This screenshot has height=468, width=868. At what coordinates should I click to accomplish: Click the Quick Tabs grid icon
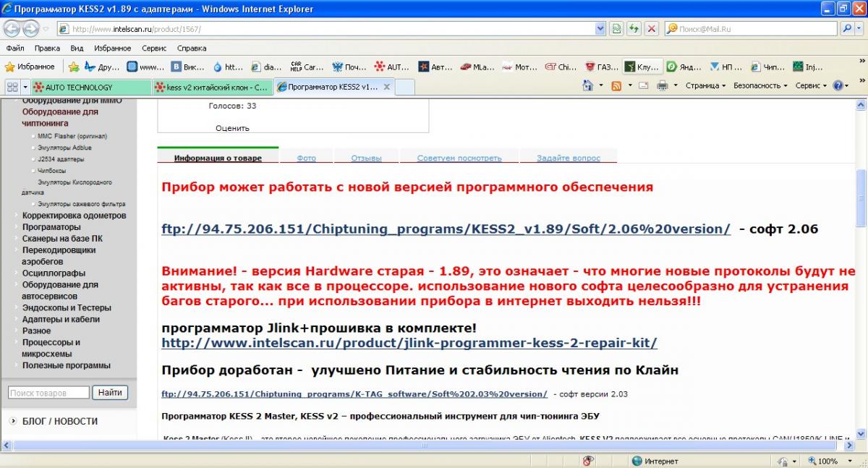[x=12, y=87]
